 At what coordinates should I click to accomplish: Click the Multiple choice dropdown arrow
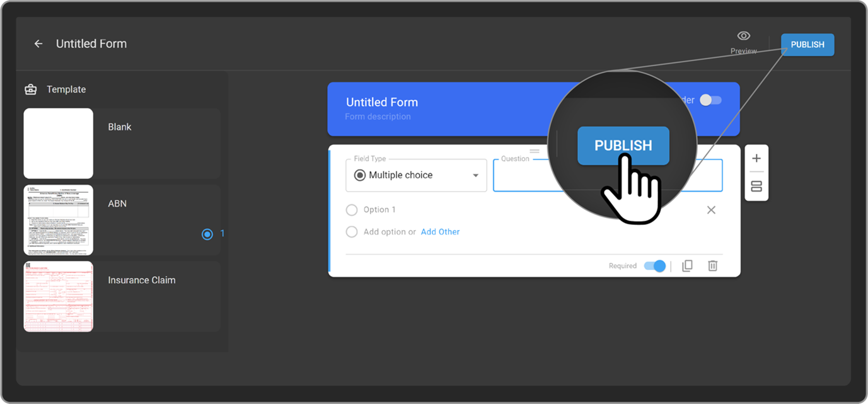[x=476, y=175]
